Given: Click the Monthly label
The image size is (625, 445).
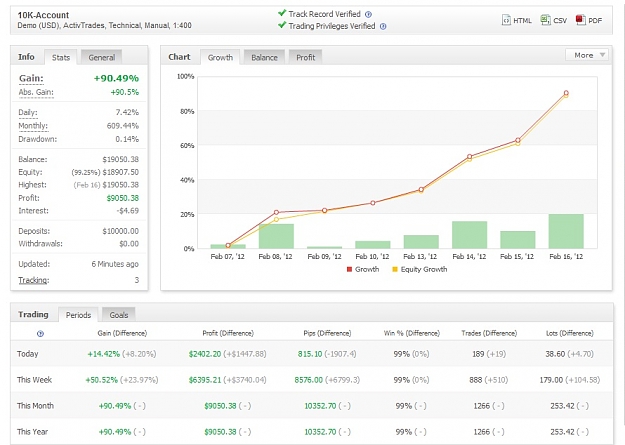Looking at the screenshot, I should 33,126.
